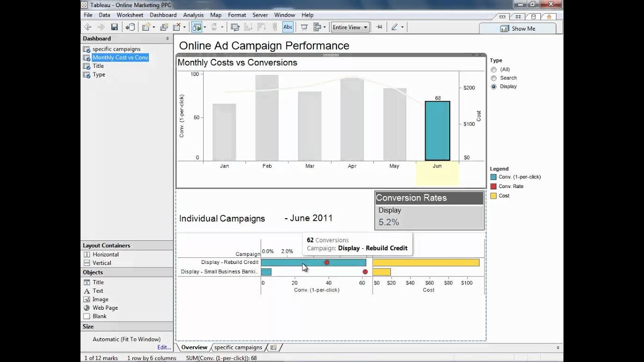The height and width of the screenshot is (362, 644).
Task: Click the Clear Sheet toolbar icon
Action: pos(177,27)
